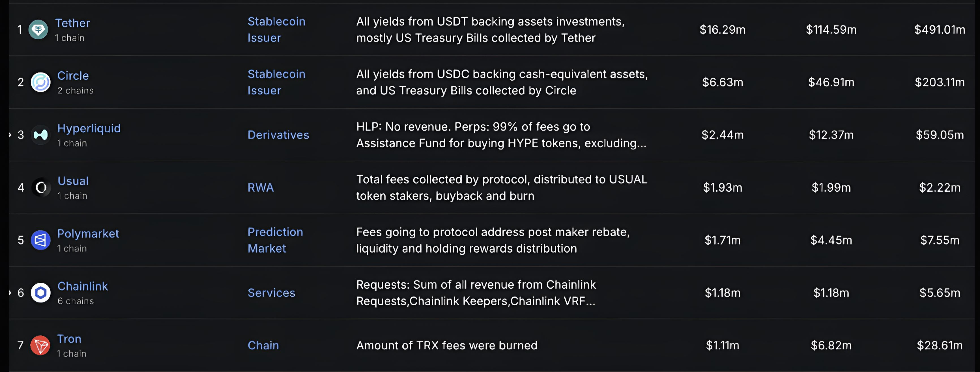This screenshot has width=980, height=372.
Task: Open the Hyperliquid protocol page
Action: 89,128
